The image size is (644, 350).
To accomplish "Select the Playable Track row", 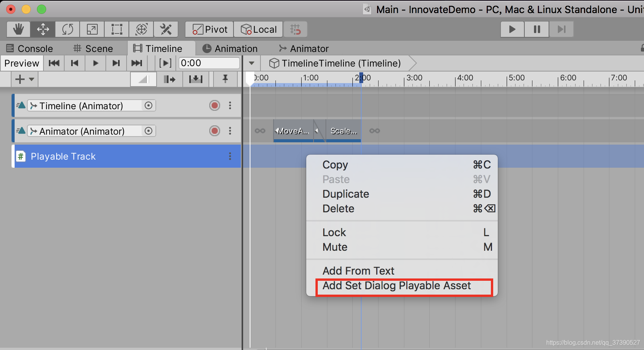I will pos(127,156).
